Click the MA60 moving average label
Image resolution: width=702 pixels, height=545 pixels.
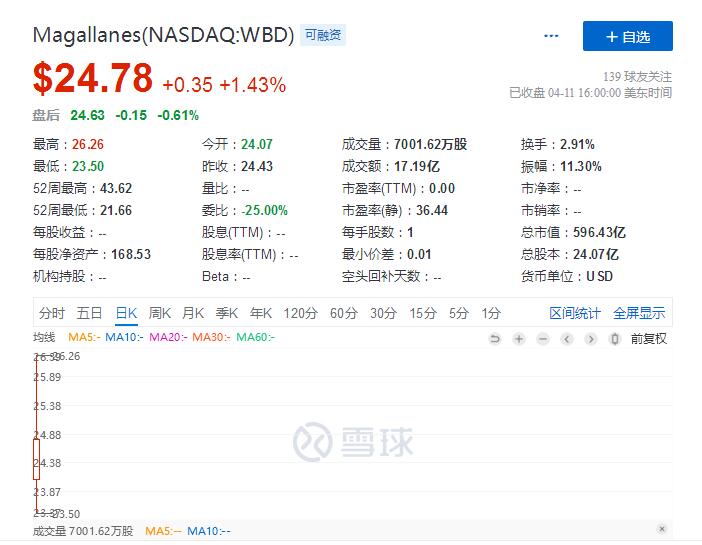click(255, 337)
